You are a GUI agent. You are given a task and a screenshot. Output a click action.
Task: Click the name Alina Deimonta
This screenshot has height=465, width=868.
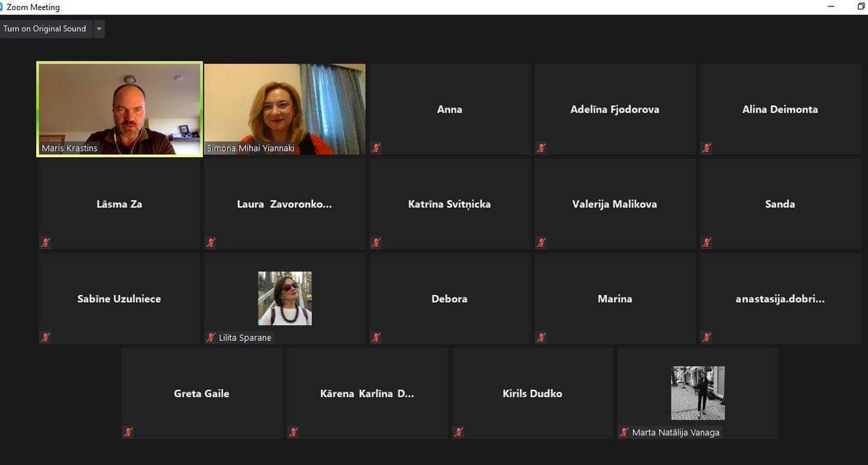point(780,109)
